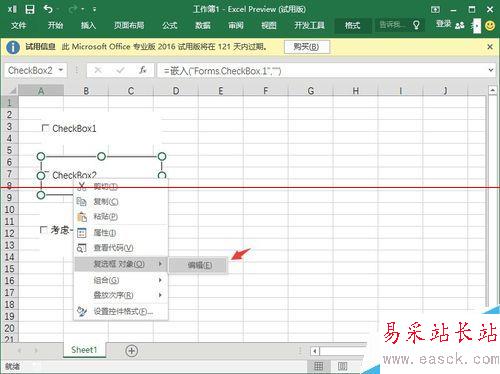This screenshot has width=500, height=374.
Task: Expand the Name Box dropdown arrow
Action: tap(61, 70)
